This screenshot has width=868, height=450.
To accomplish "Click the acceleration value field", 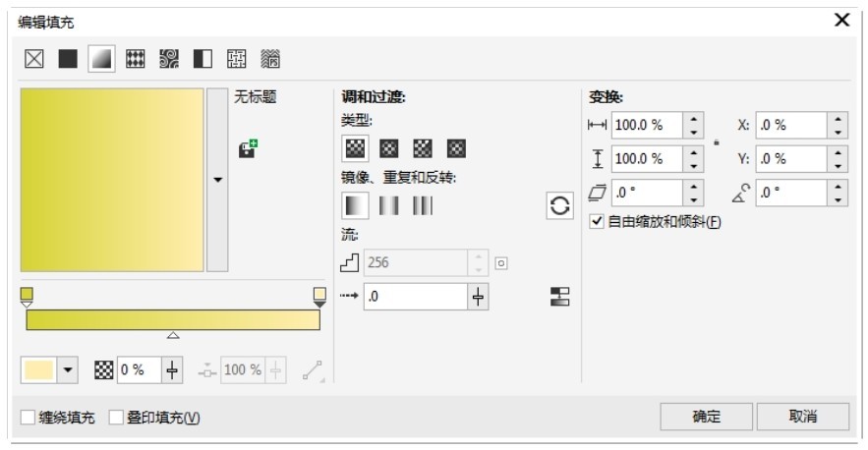I will 416,297.
